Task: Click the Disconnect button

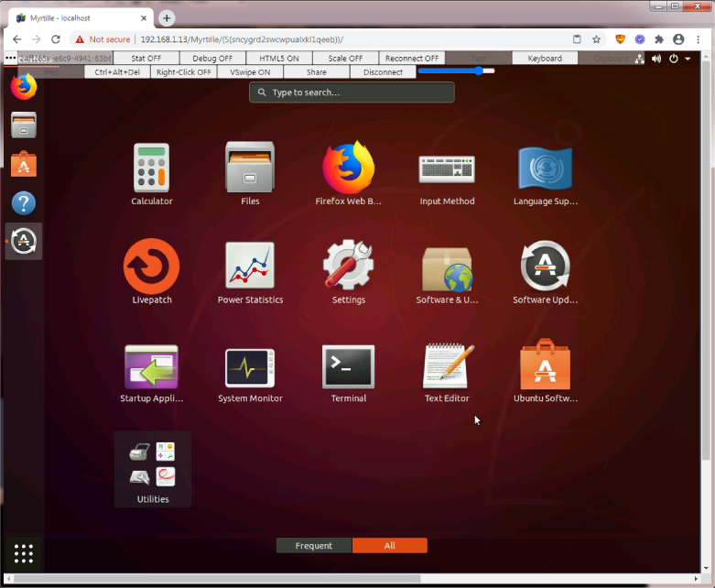Action: (x=383, y=71)
